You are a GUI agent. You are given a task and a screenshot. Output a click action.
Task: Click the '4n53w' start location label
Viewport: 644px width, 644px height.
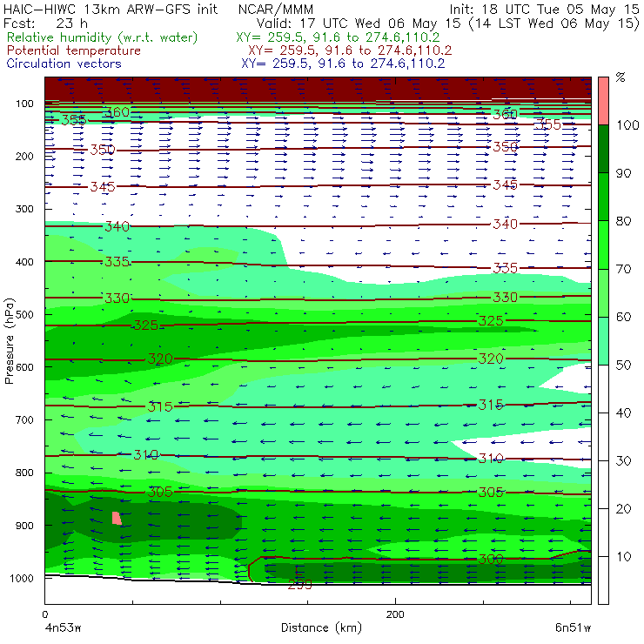pos(63,628)
